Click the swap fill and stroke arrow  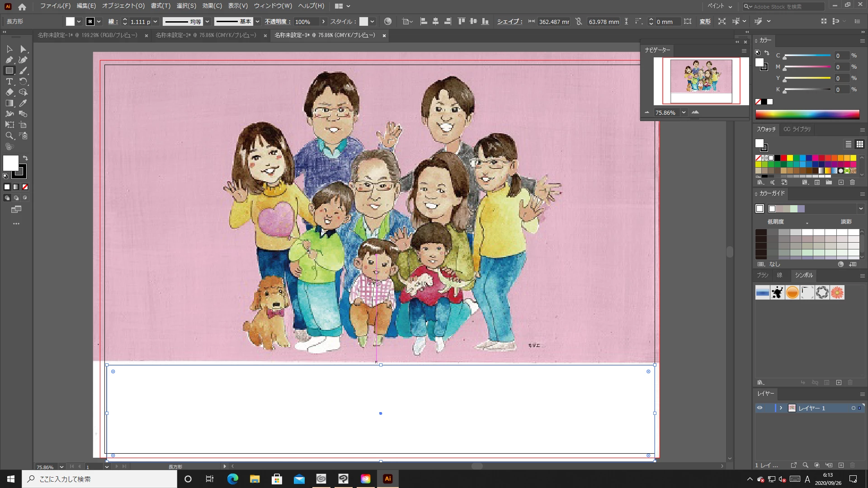[x=25, y=158]
